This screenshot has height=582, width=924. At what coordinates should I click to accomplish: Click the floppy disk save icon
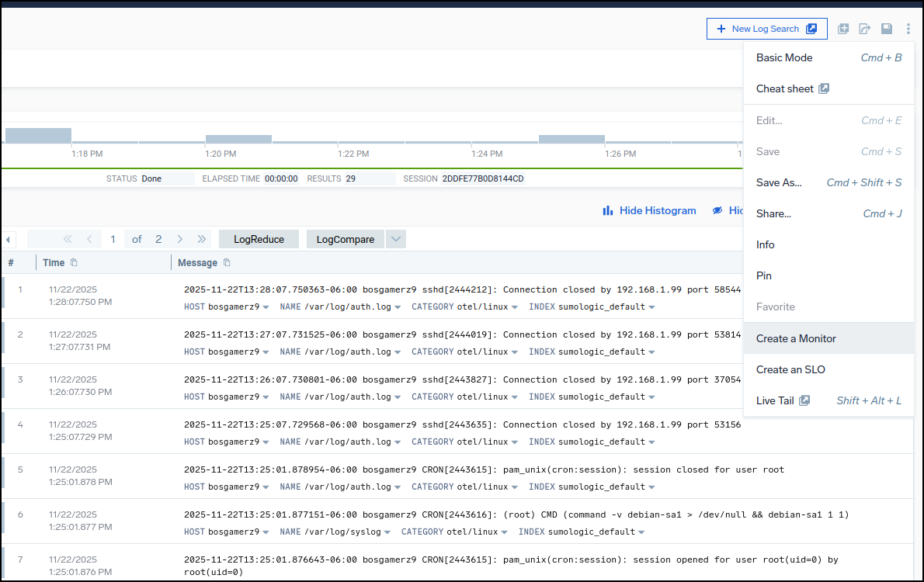pyautogui.click(x=886, y=29)
